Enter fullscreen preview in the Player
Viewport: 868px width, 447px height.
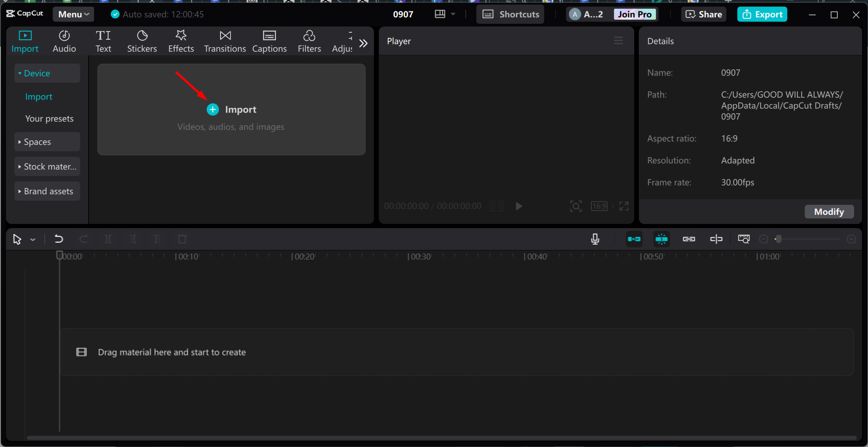tap(624, 206)
